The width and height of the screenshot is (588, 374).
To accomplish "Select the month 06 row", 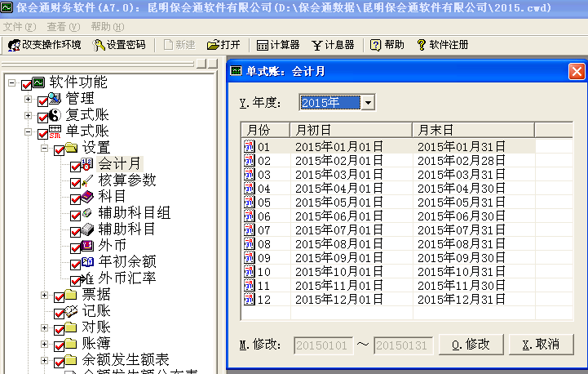I will pos(406,216).
